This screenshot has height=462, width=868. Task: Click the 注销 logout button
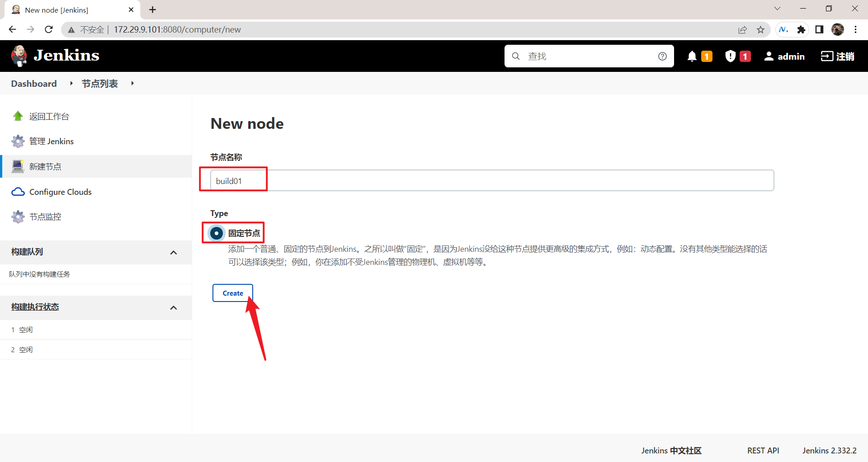coord(838,56)
